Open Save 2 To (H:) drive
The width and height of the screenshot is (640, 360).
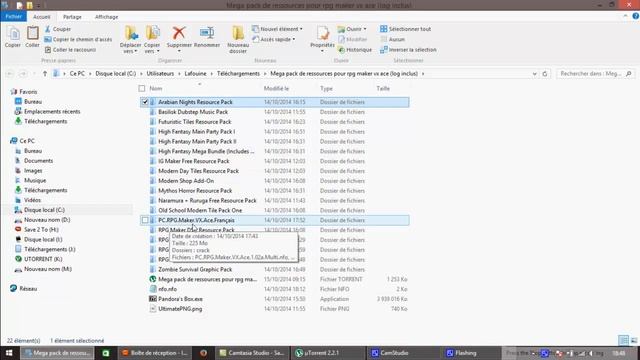tap(41, 229)
